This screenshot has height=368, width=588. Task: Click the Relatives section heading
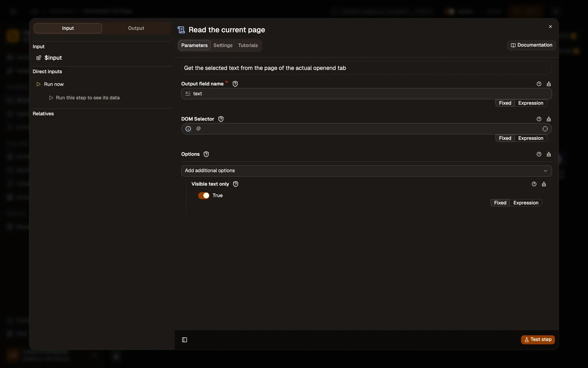pos(43,114)
